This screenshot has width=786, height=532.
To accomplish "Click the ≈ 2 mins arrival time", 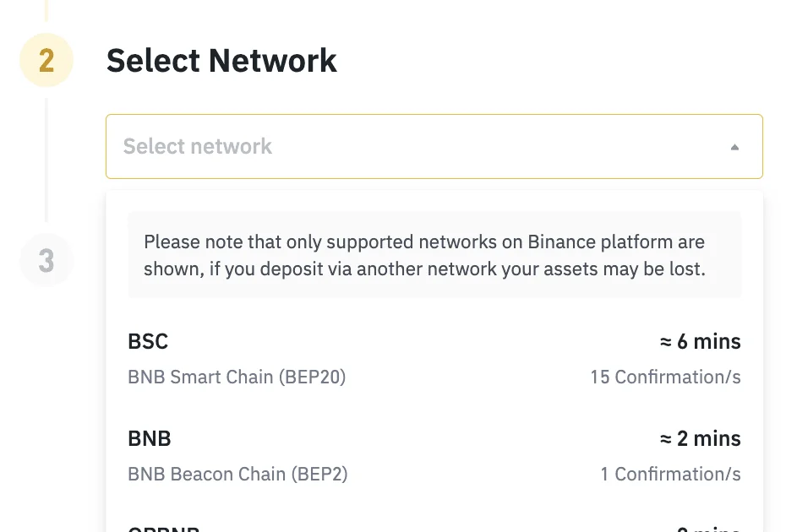I will pyautogui.click(x=701, y=439).
